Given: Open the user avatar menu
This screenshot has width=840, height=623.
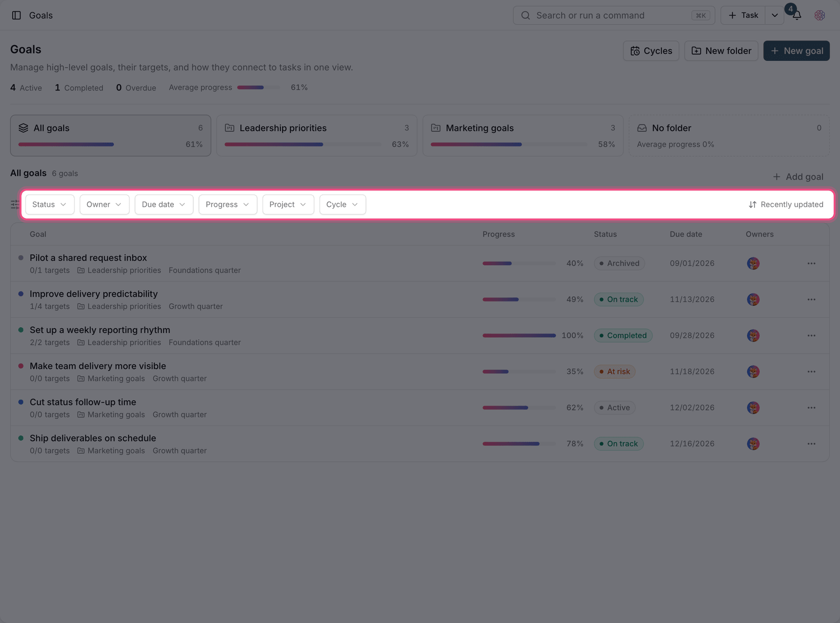Looking at the screenshot, I should (x=820, y=15).
